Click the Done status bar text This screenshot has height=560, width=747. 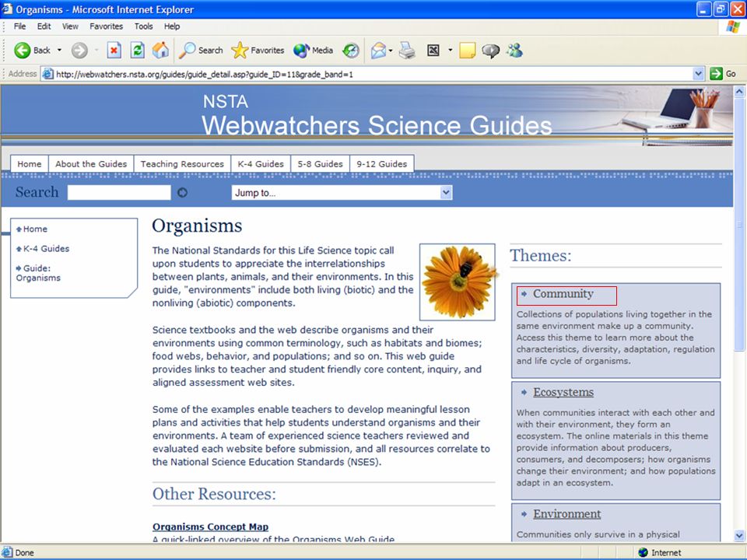(x=24, y=553)
